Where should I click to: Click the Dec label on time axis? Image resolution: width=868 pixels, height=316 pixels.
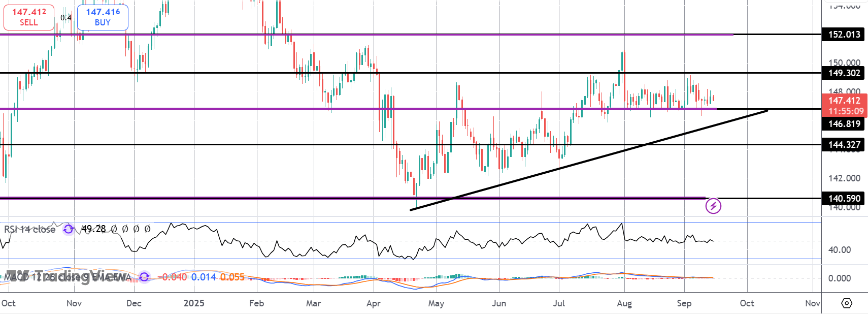pos(133,303)
